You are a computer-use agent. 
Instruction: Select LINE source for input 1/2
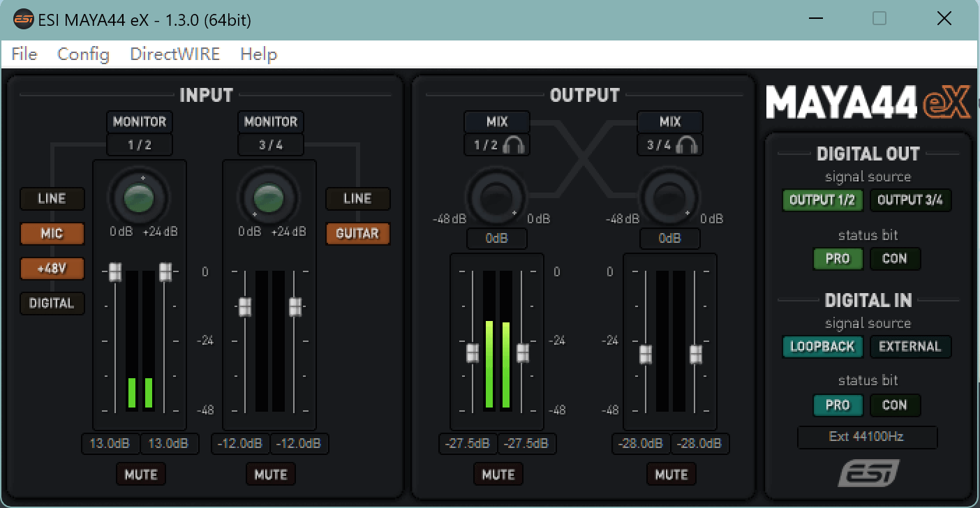(52, 199)
